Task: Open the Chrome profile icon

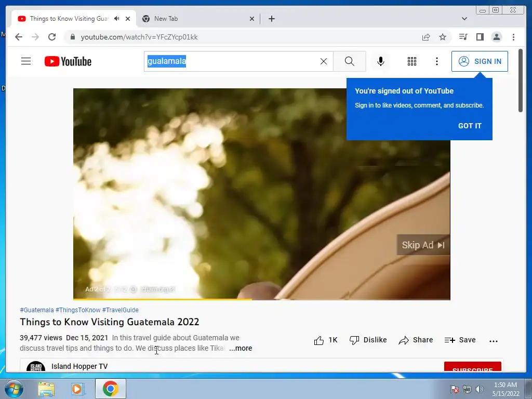Action: (x=497, y=37)
